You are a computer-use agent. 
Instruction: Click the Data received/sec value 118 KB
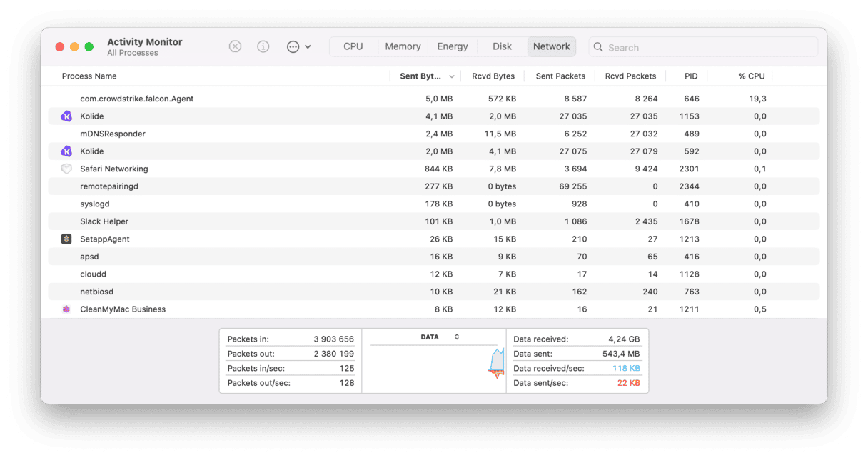(x=626, y=369)
